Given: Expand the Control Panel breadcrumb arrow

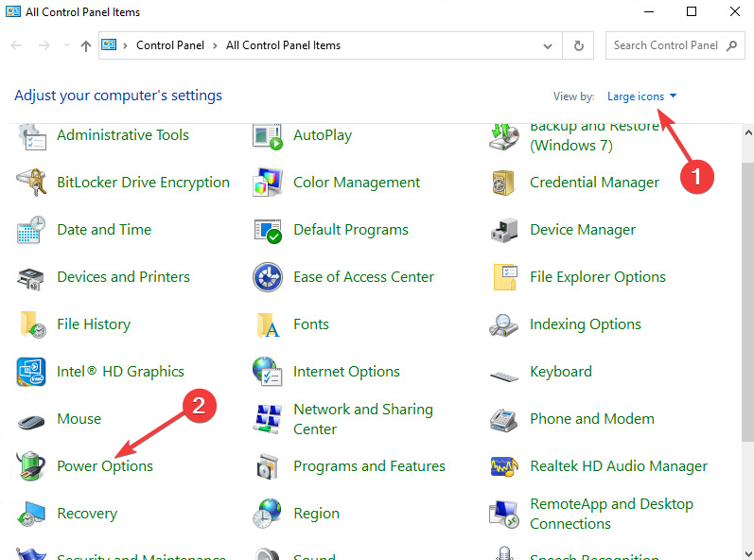Looking at the screenshot, I should click(215, 45).
